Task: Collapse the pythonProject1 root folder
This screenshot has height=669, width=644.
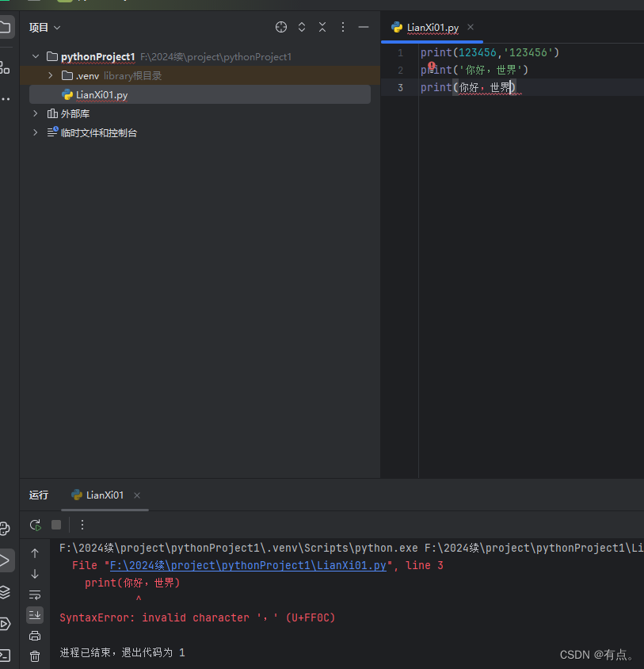Action: 36,56
